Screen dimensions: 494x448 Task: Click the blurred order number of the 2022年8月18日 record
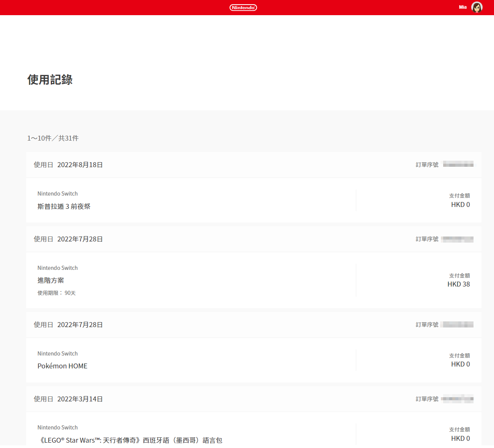(x=458, y=164)
